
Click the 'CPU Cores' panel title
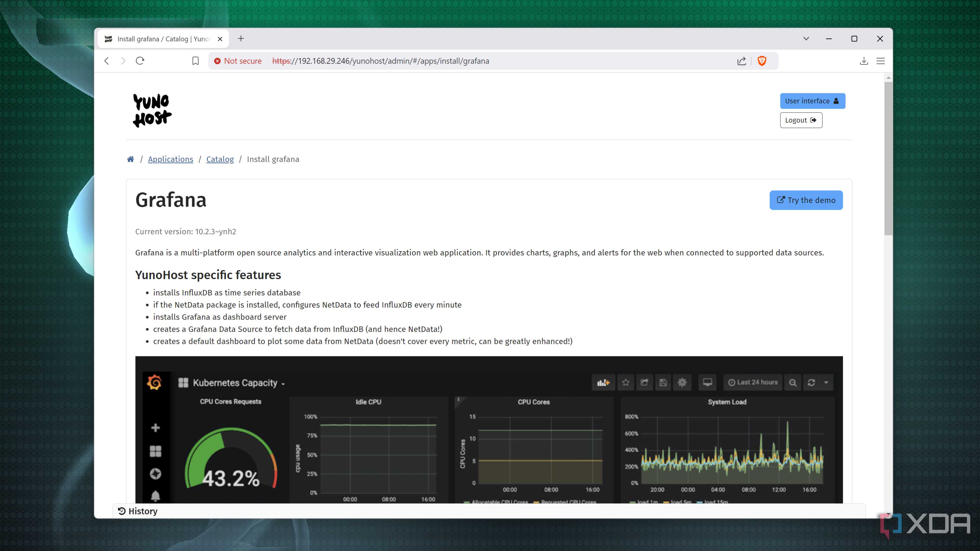pyautogui.click(x=533, y=402)
